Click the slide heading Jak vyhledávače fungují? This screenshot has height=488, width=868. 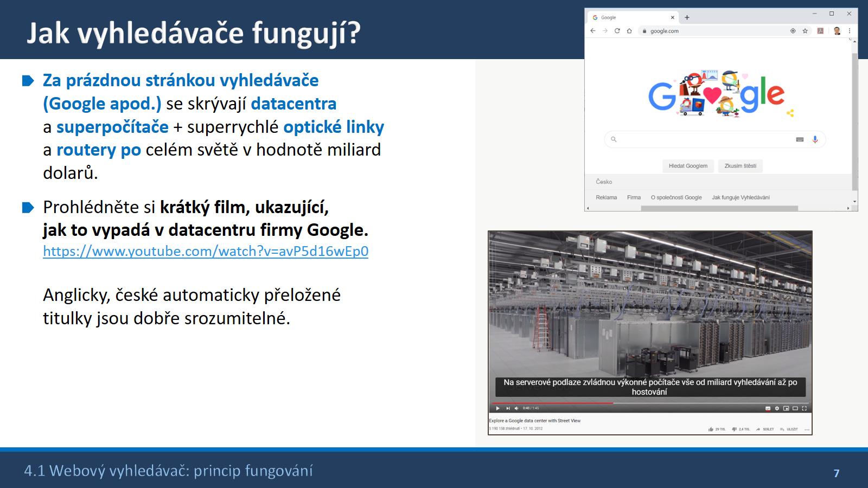[x=194, y=33]
